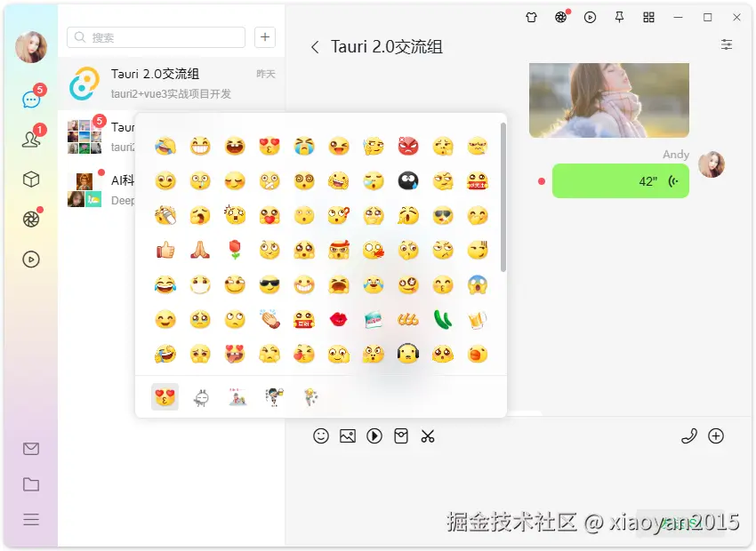Image resolution: width=756 pixels, height=551 pixels.
Task: Click Andy's avatar beside voice message
Action: point(712,164)
